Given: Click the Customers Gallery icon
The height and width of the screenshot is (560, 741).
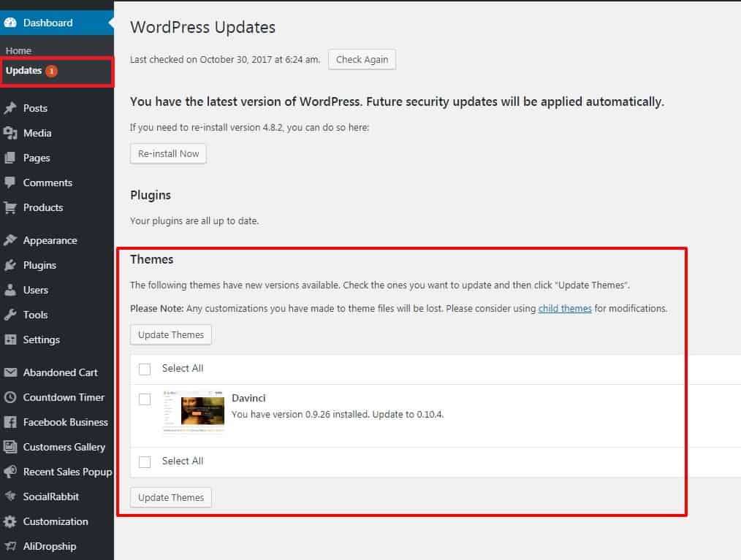Looking at the screenshot, I should coord(10,447).
